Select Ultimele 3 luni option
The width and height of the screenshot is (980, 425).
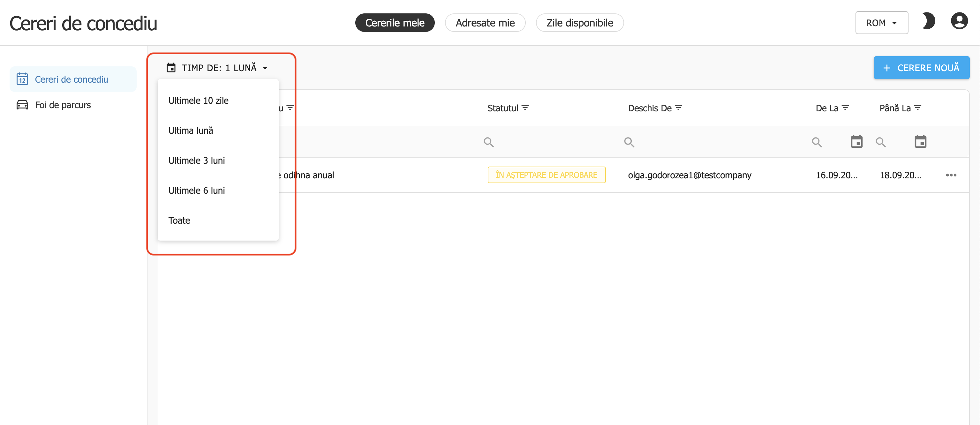point(196,161)
